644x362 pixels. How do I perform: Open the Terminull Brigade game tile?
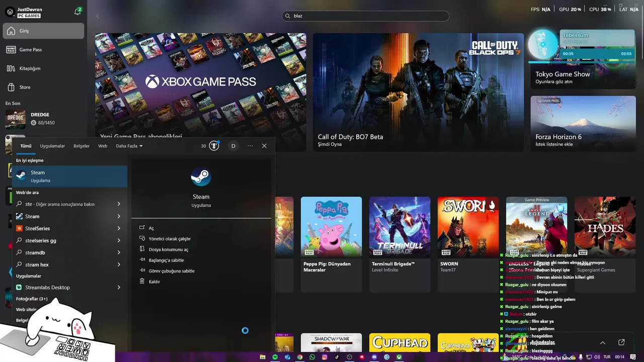(x=399, y=244)
